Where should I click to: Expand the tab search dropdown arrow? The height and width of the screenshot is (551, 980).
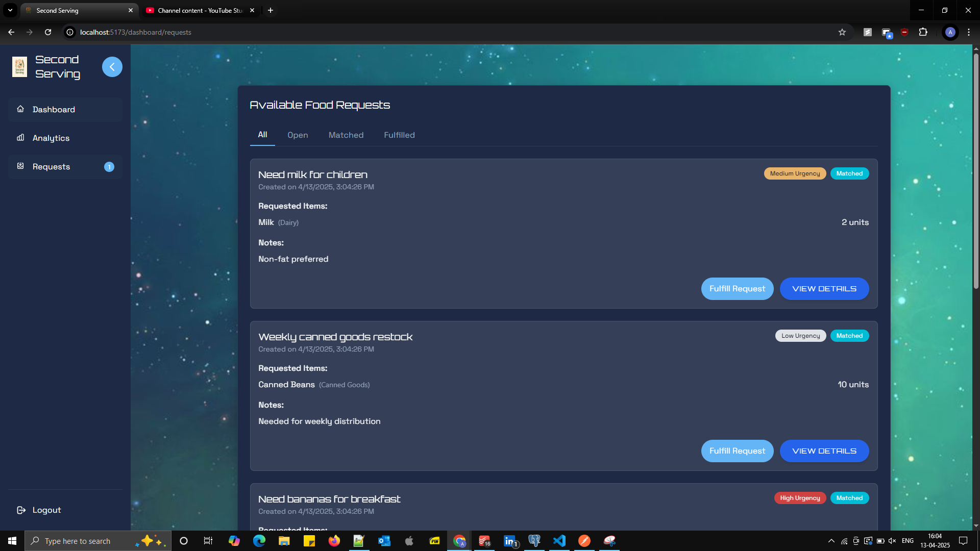coord(10,10)
